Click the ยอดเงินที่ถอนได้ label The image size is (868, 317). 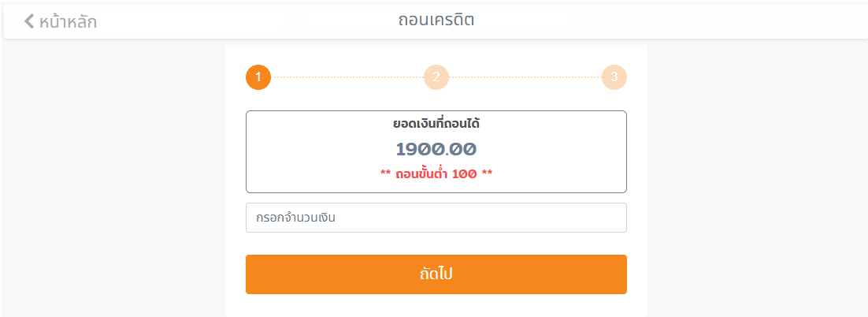point(436,124)
